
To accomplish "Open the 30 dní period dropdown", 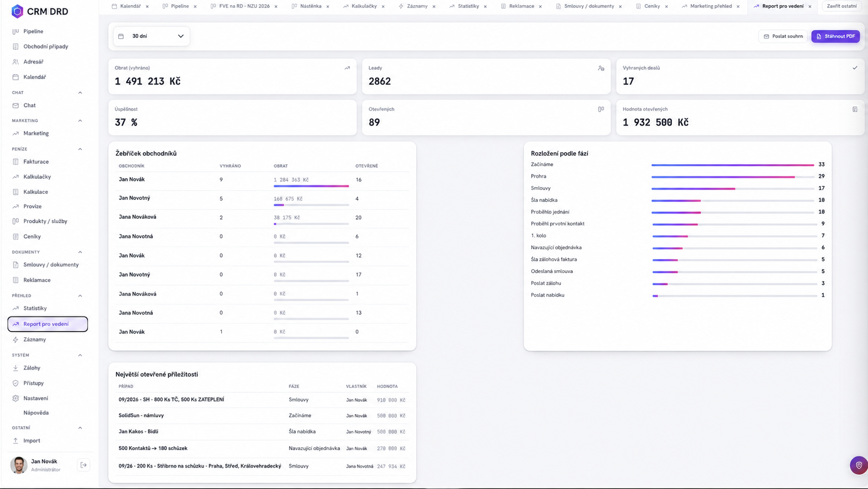I will point(151,36).
